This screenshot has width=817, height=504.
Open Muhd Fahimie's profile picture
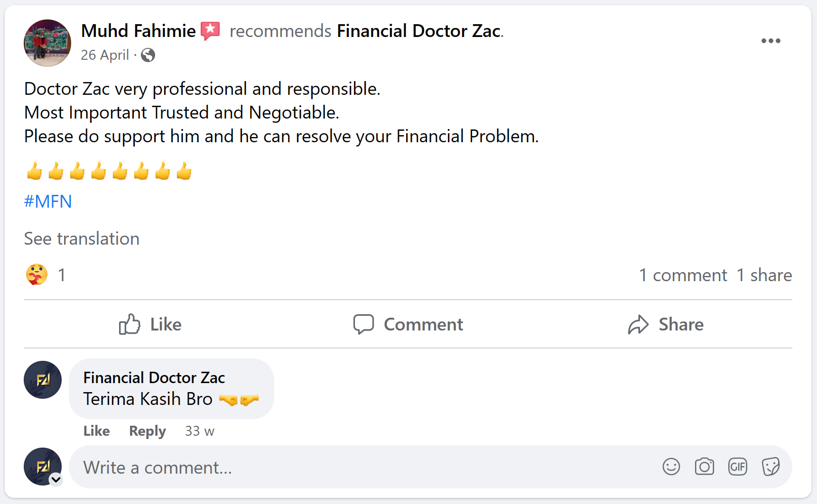pyautogui.click(x=47, y=43)
